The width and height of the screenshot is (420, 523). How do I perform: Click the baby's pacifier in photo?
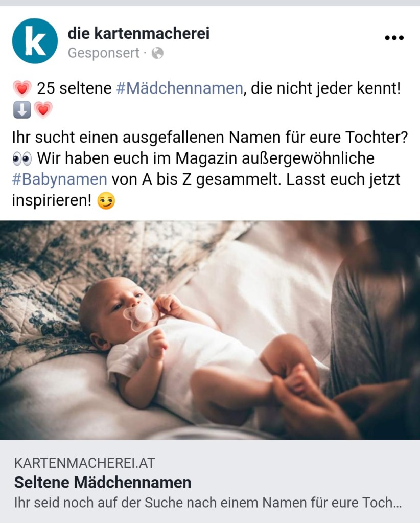(x=141, y=315)
